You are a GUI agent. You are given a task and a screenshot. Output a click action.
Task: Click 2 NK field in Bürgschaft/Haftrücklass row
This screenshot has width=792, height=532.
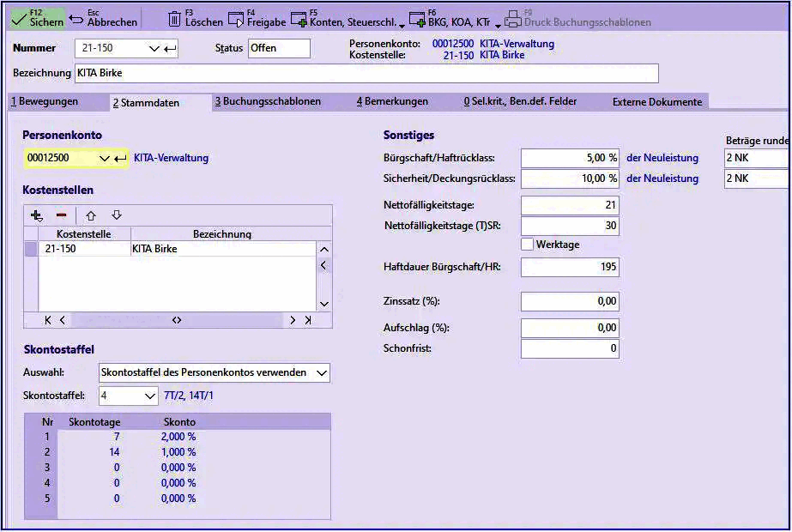(756, 158)
